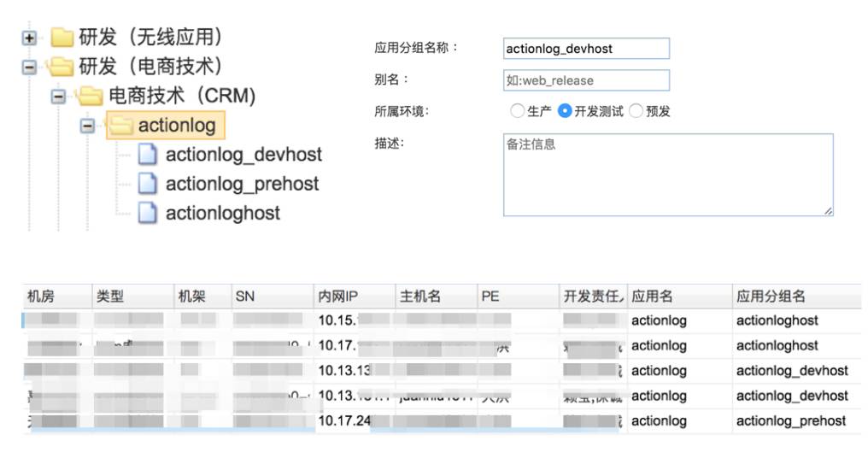Viewport: 868px width, 464px height.
Task: Select the 生产 environment radio button
Action: point(517,111)
